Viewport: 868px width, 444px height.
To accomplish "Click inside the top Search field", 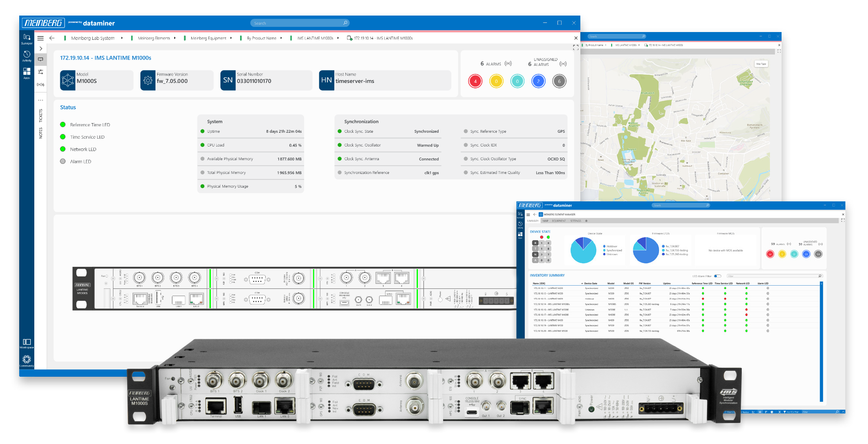I will click(300, 22).
